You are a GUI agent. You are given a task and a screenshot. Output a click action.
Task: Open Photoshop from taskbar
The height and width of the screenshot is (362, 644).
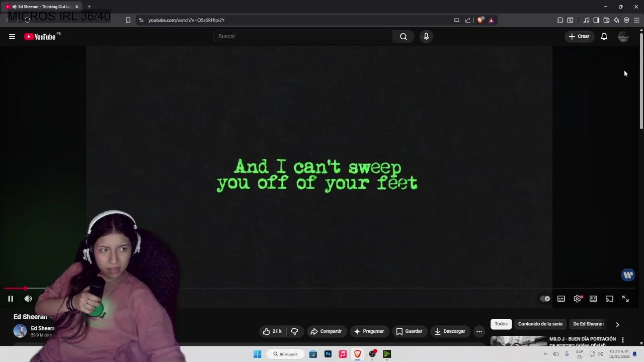click(328, 354)
